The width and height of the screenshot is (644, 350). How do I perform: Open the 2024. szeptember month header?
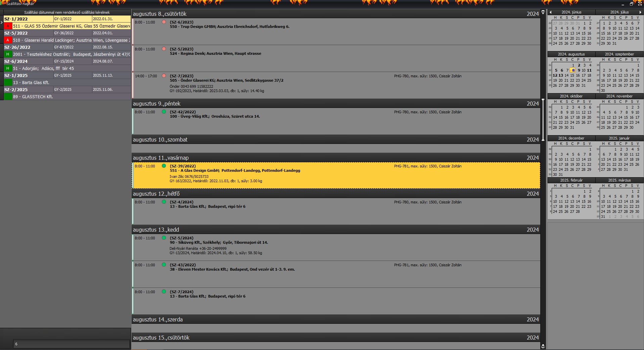pos(619,54)
